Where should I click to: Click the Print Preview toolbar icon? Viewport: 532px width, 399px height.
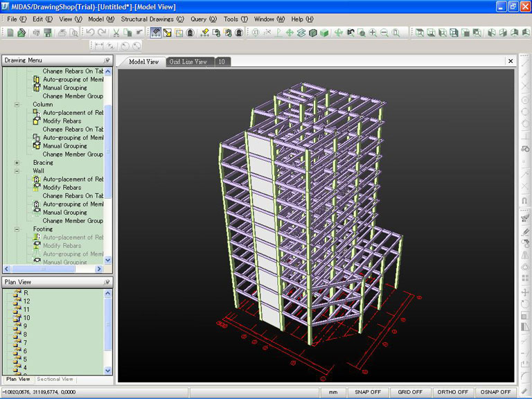[73, 33]
